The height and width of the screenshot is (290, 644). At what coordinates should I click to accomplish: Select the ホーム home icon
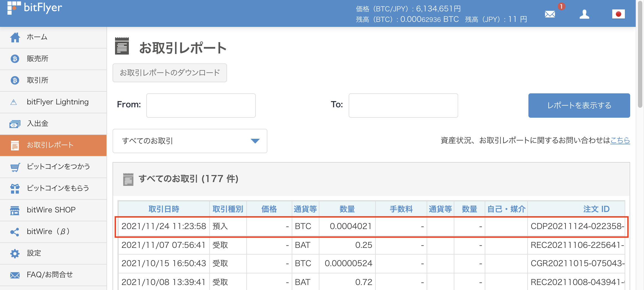point(15,37)
